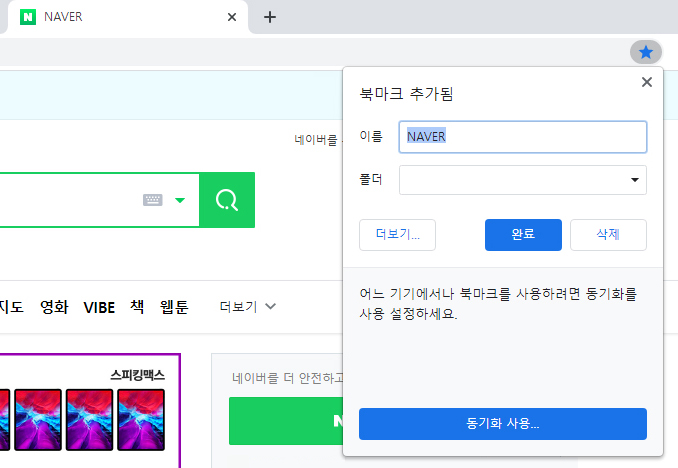Open the 영화 menu item
This screenshot has height=468, width=678.
(x=54, y=307)
